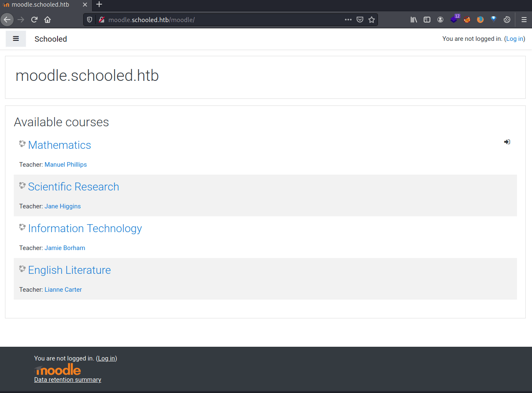The width and height of the screenshot is (532, 393).
Task: Save page to Pocket
Action: [360, 20]
